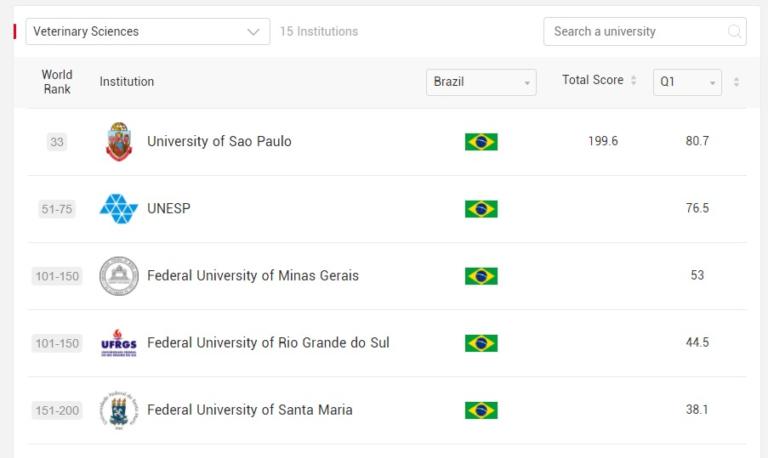768x458 pixels.
Task: Click the search magnifier icon
Action: click(735, 32)
